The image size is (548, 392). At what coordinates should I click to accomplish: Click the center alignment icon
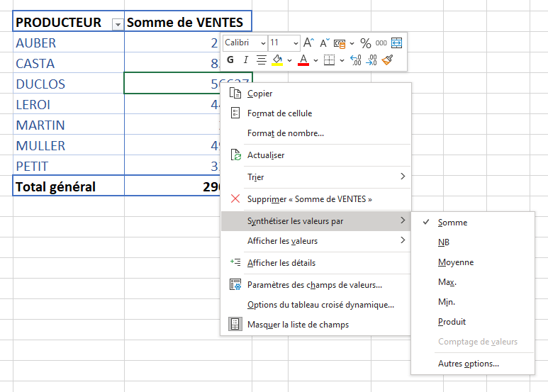[262, 60]
